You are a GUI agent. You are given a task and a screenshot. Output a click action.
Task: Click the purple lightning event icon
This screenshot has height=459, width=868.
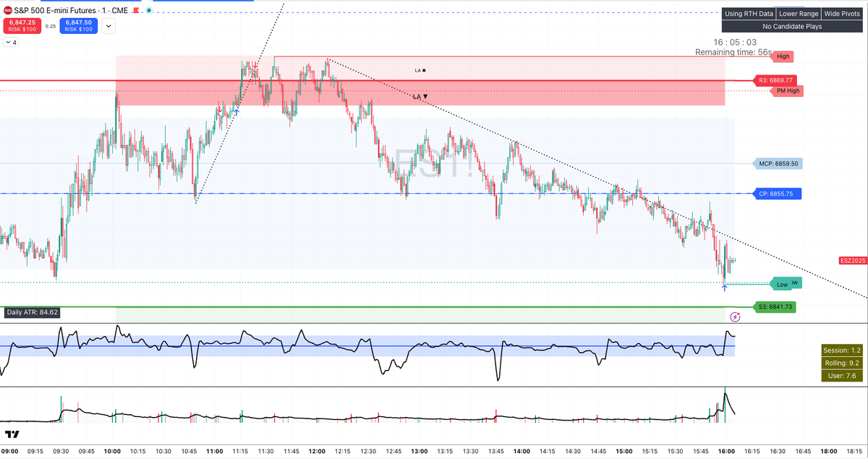(x=736, y=316)
